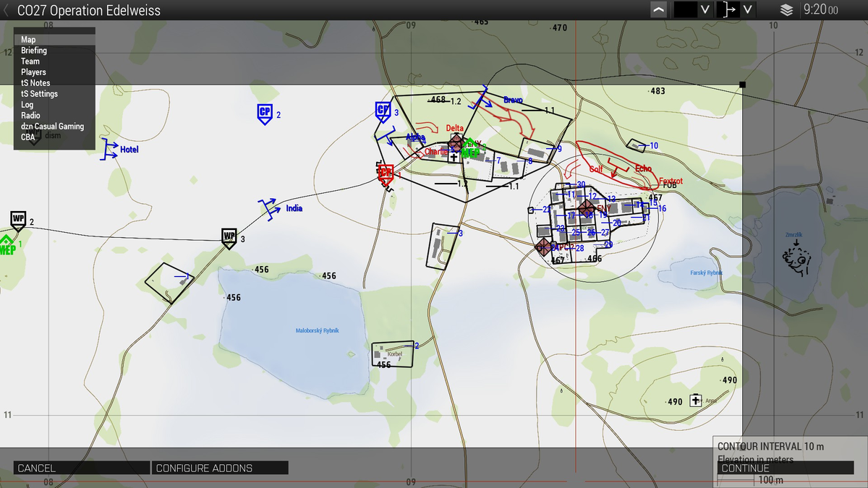Image resolution: width=868 pixels, height=488 pixels.
Task: Click the CO27 Operation Edelweiss title
Action: click(89, 10)
